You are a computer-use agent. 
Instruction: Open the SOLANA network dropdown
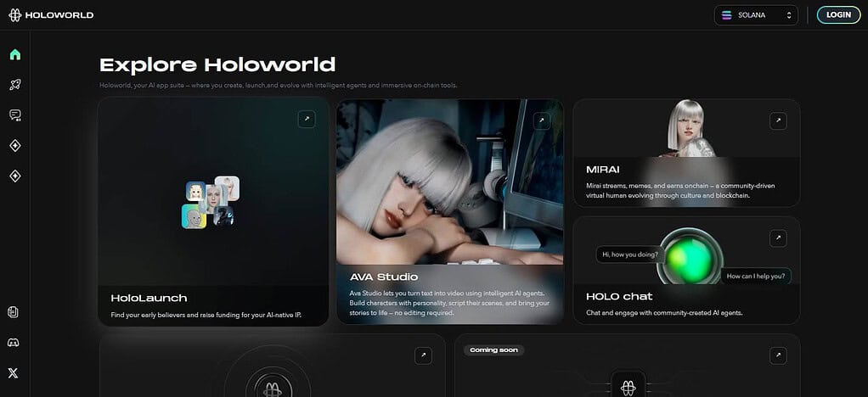click(x=756, y=15)
